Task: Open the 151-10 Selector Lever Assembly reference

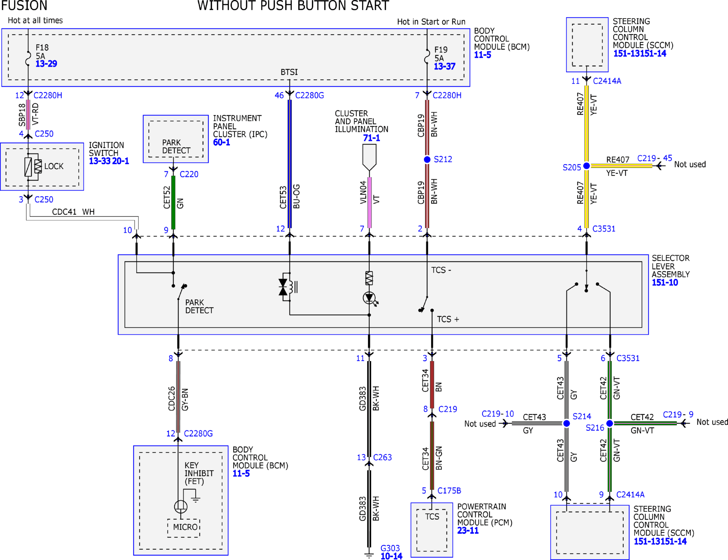Action: tap(665, 283)
